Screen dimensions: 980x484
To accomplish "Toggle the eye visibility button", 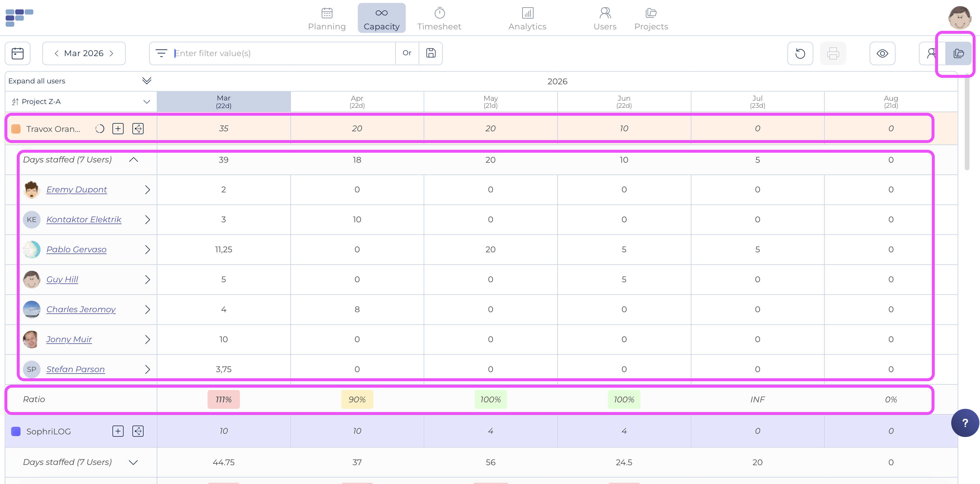I will tap(882, 53).
